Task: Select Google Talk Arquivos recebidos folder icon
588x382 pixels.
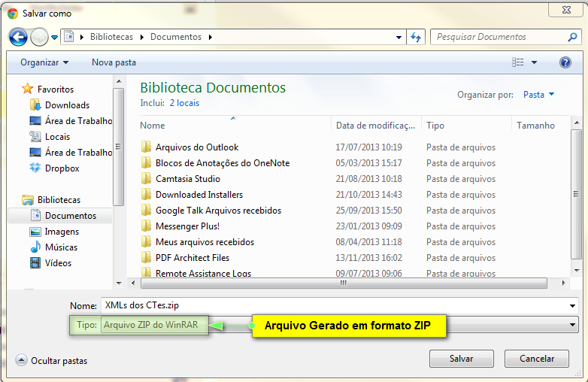Action: coord(146,210)
